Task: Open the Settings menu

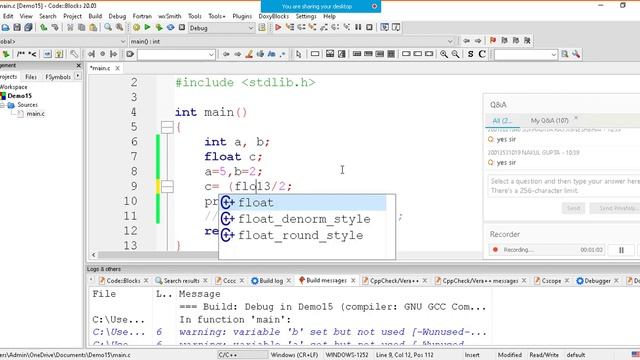Action: [x=306, y=16]
